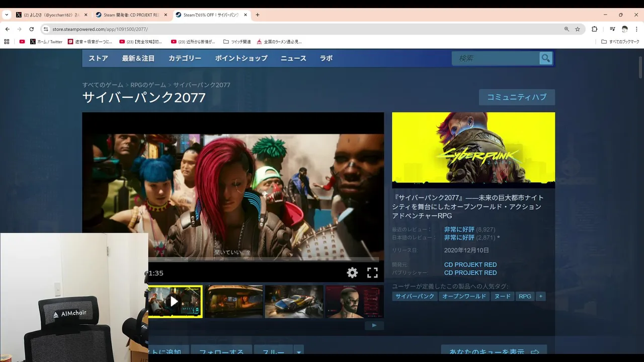Open the Chrome profile avatar
This screenshot has width=644, height=362.
click(x=624, y=29)
